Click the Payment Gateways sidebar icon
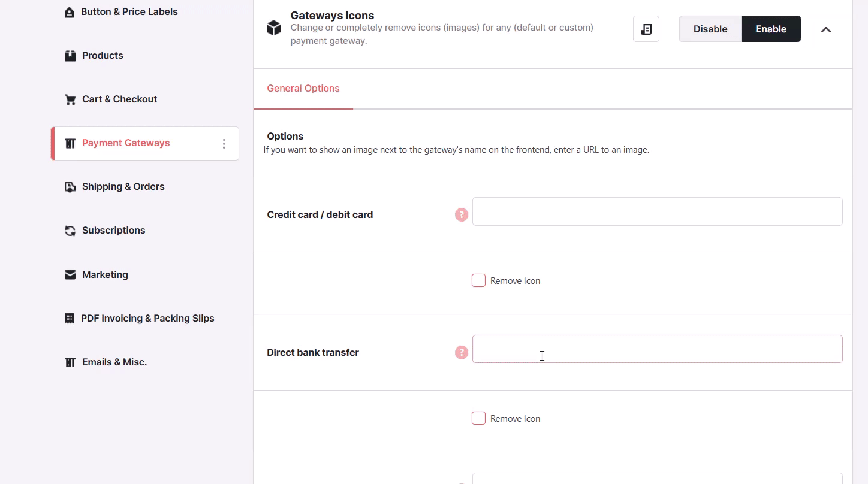This screenshot has height=484, width=868. tap(70, 143)
